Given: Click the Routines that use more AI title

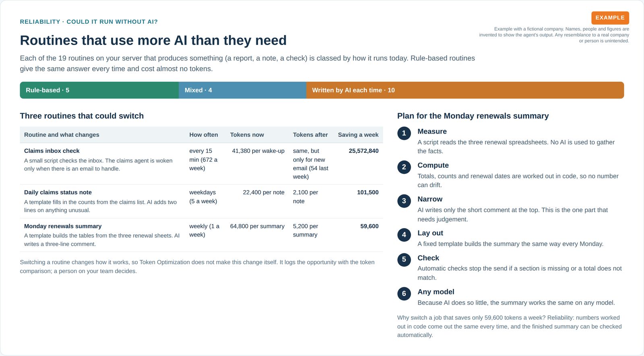Looking at the screenshot, I should coord(153,40).
